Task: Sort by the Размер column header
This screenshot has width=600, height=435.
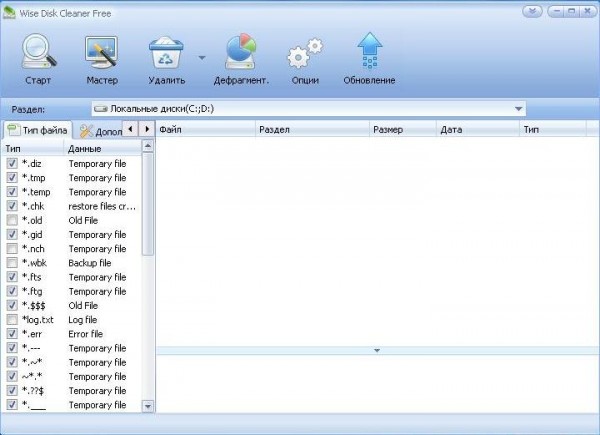Action: tap(403, 129)
